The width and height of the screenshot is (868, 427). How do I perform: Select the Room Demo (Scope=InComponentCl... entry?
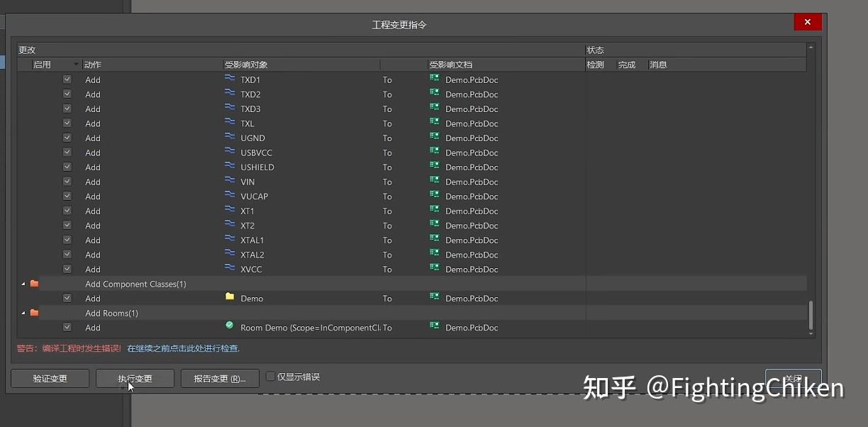310,328
